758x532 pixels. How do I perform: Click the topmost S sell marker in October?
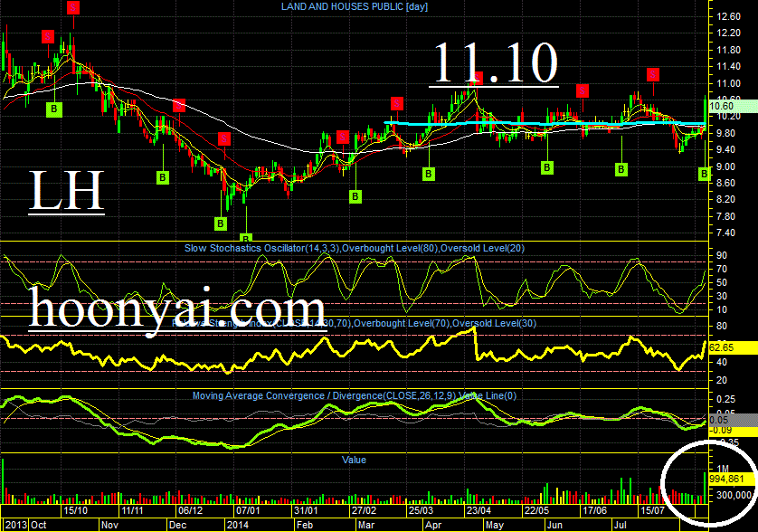[73, 7]
